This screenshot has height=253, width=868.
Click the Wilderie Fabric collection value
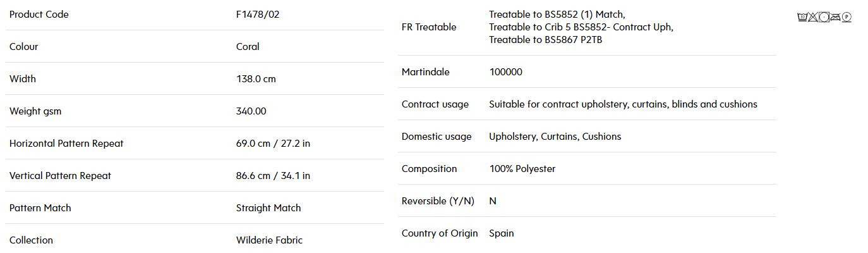click(x=269, y=240)
